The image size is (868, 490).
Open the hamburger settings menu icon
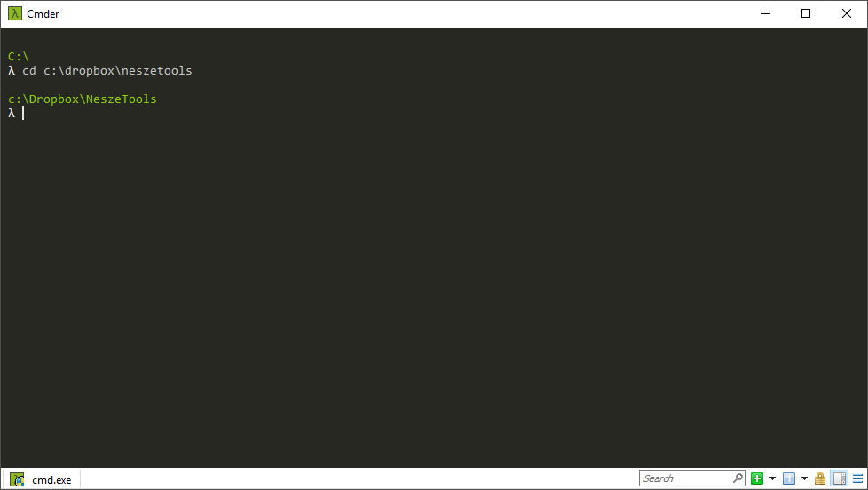[857, 478]
